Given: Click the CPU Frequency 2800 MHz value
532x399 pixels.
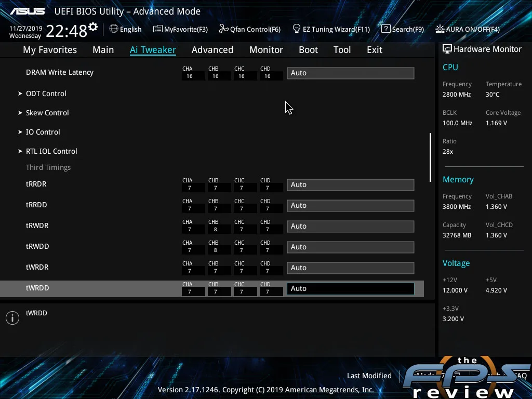Looking at the screenshot, I should [457, 95].
